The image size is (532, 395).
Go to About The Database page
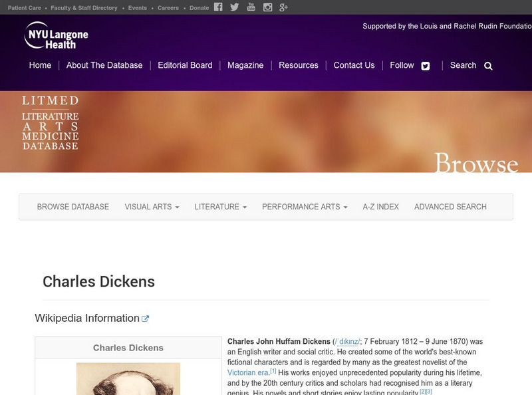[x=104, y=65]
